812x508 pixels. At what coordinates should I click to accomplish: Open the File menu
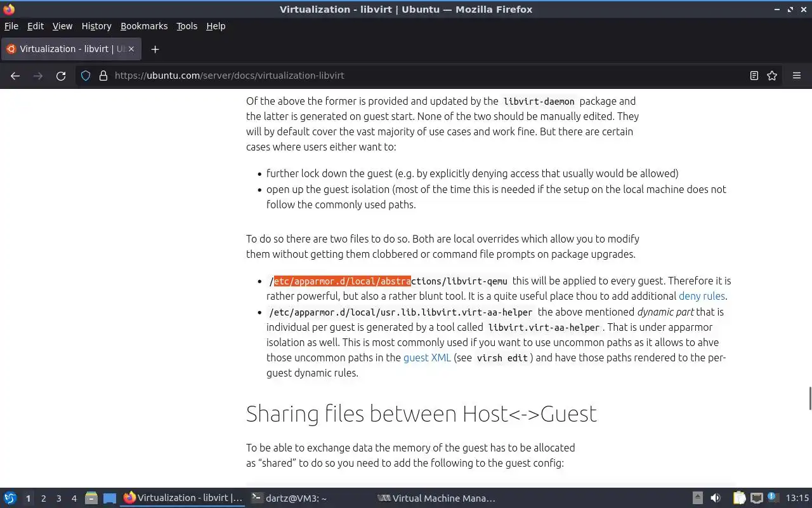click(x=11, y=26)
